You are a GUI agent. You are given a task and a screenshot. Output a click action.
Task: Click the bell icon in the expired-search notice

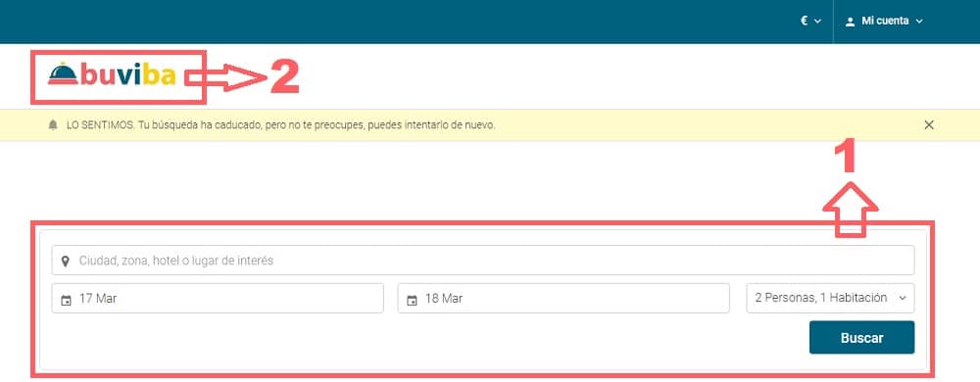pos(53,124)
